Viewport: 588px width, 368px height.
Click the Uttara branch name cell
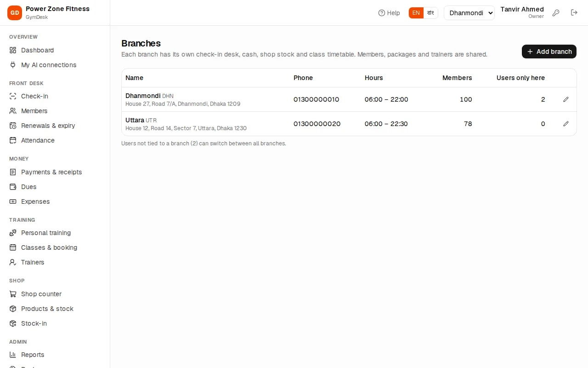(x=135, y=120)
